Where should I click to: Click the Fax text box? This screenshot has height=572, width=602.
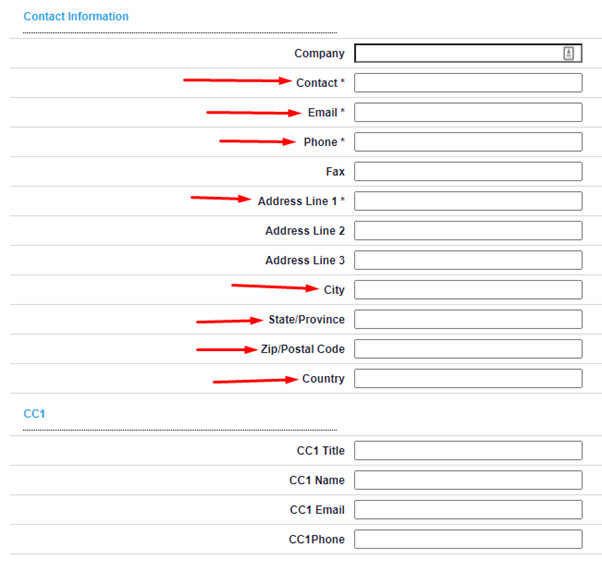tap(468, 172)
